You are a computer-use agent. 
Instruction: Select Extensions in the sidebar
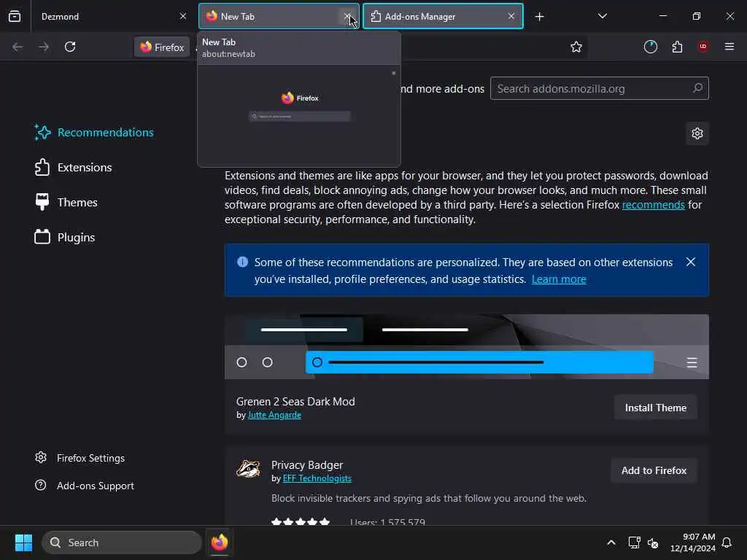pos(73,168)
